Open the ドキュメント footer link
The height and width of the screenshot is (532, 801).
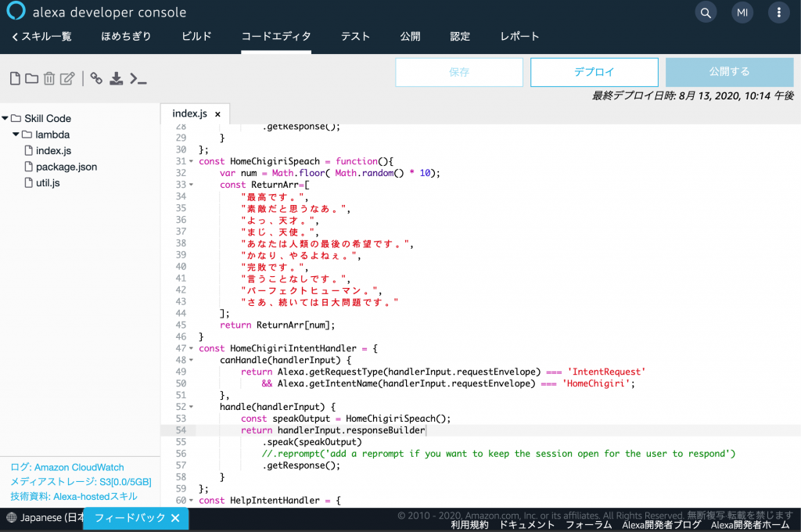(526, 525)
